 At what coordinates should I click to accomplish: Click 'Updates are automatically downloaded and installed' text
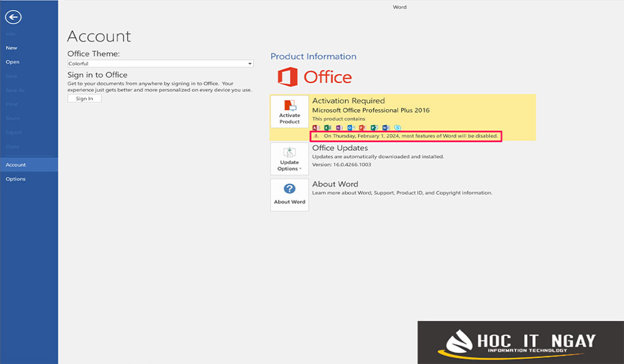tap(378, 156)
